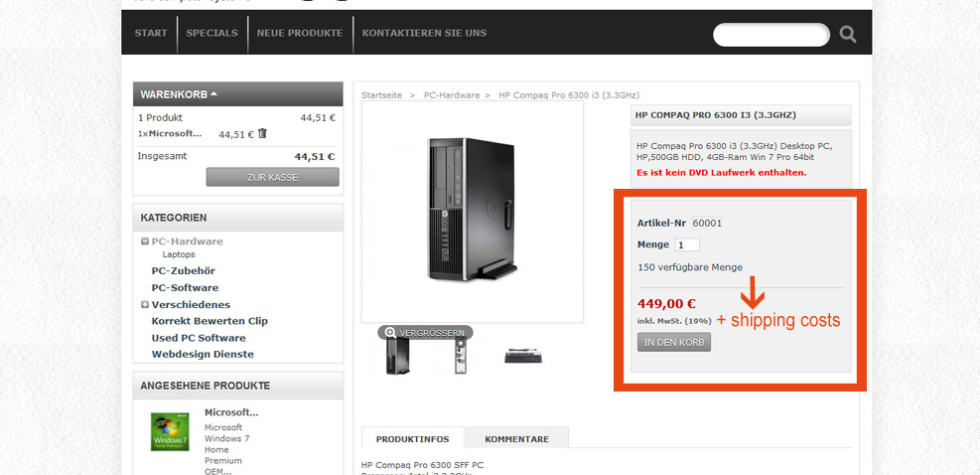Open Korrekt Bewerten Clip category
This screenshot has width=980, height=475.
click(210, 321)
